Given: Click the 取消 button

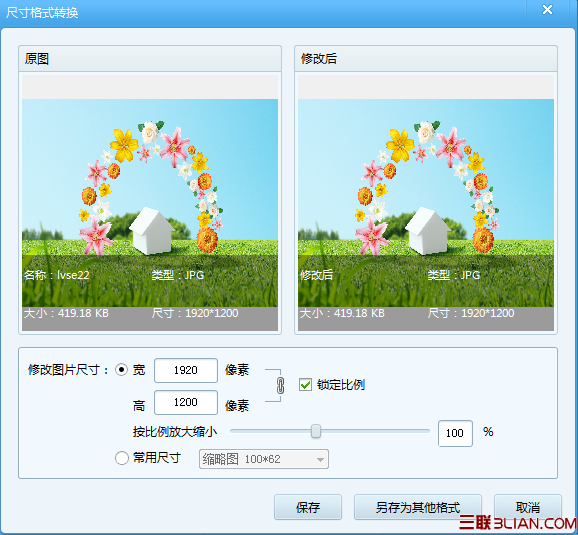Looking at the screenshot, I should 527,507.
